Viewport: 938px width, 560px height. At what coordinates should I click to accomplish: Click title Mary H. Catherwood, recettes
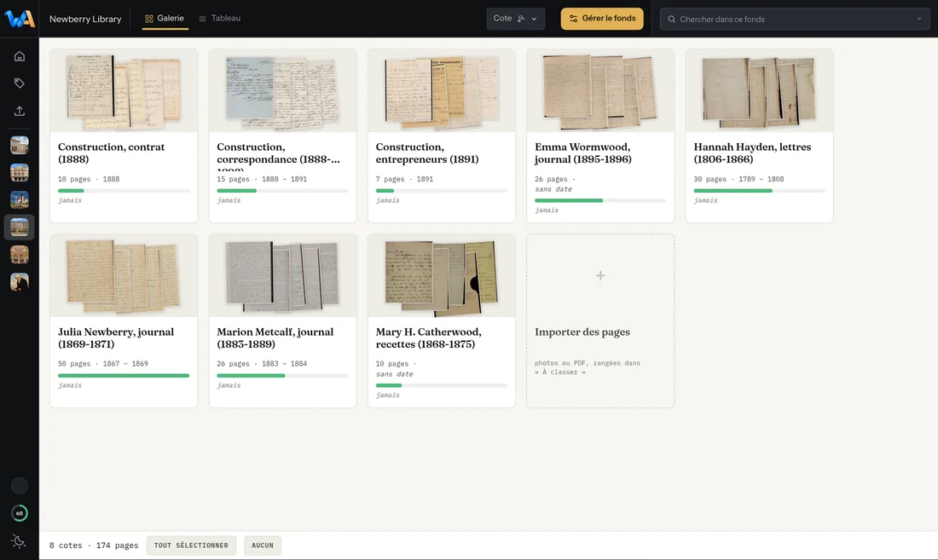coord(428,338)
